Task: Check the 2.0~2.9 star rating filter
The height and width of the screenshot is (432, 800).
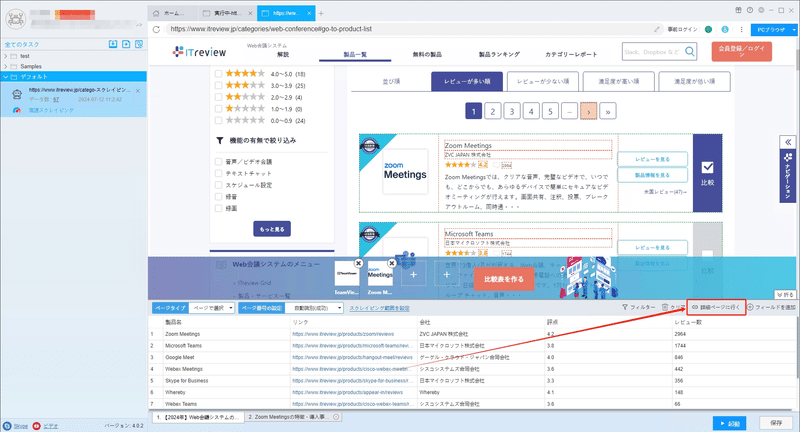Action: click(x=218, y=97)
